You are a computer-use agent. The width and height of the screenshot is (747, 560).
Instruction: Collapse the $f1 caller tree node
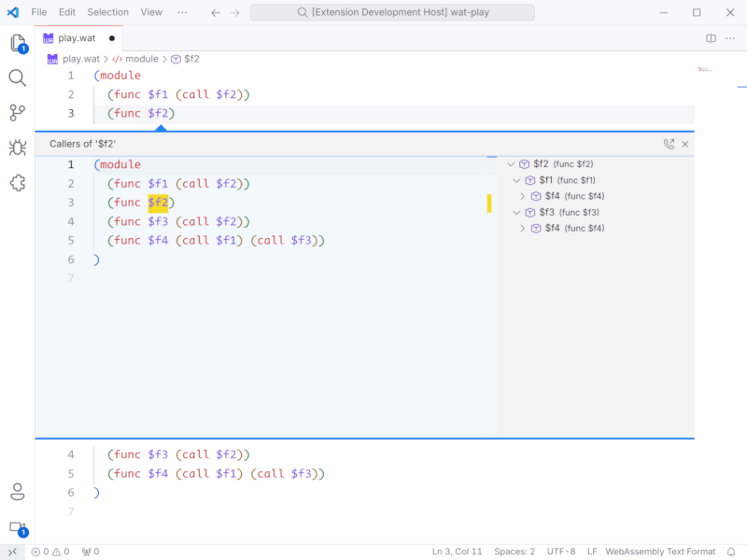click(517, 180)
